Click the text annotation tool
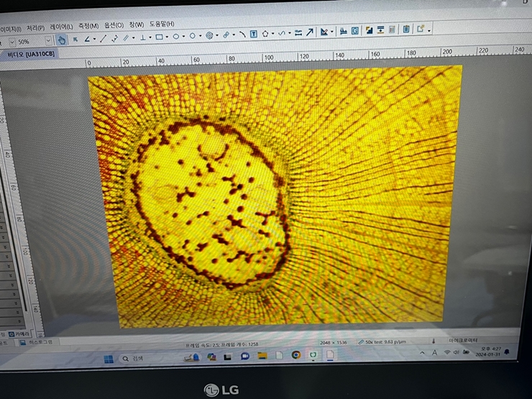Screen dimensions: 532x399 click(254, 34)
